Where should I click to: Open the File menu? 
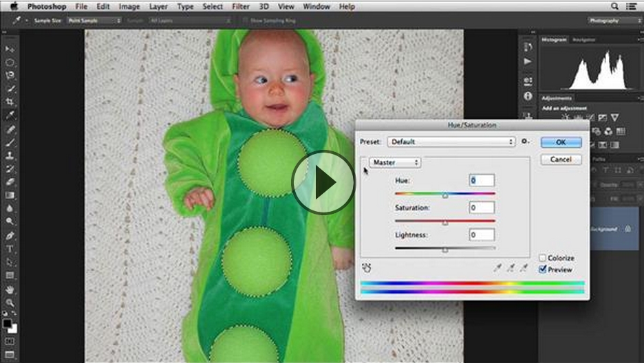click(x=81, y=7)
